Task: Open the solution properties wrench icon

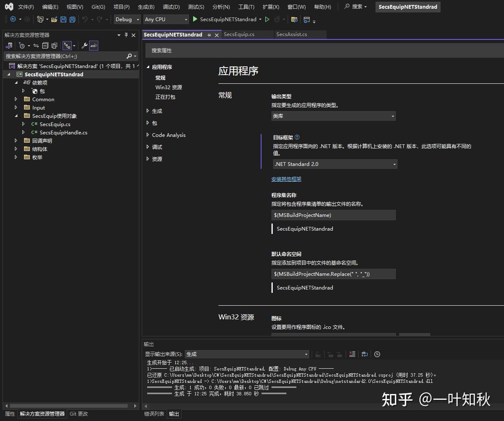Action: [x=85, y=46]
